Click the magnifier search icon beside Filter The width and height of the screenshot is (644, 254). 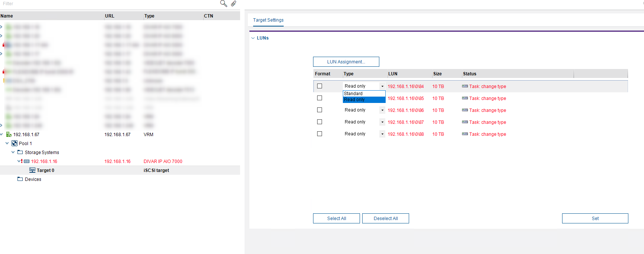click(223, 3)
